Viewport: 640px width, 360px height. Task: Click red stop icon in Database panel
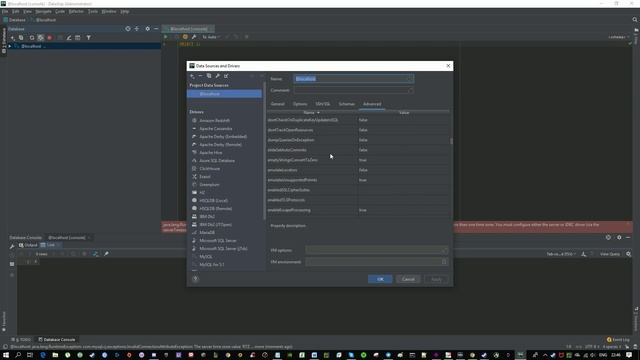[50, 38]
